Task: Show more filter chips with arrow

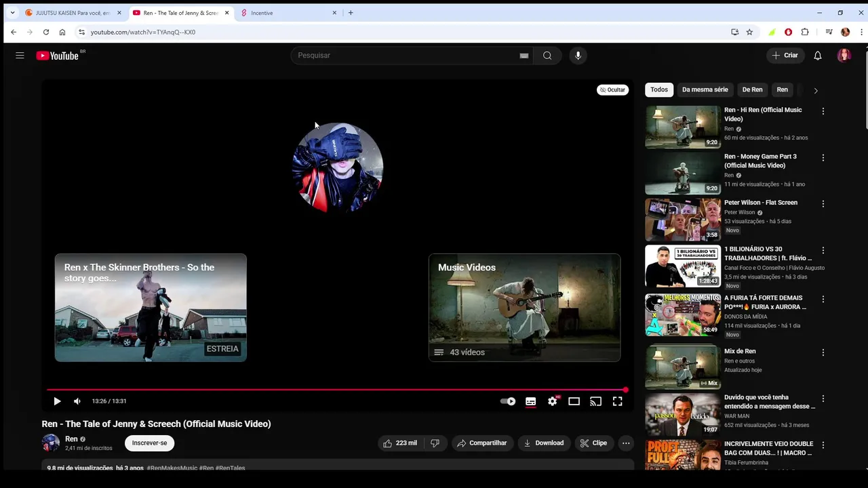Action: tap(816, 90)
